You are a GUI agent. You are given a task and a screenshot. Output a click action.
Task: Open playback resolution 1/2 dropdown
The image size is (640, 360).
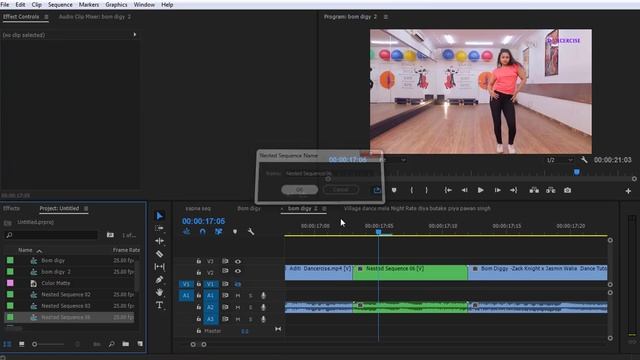click(560, 160)
